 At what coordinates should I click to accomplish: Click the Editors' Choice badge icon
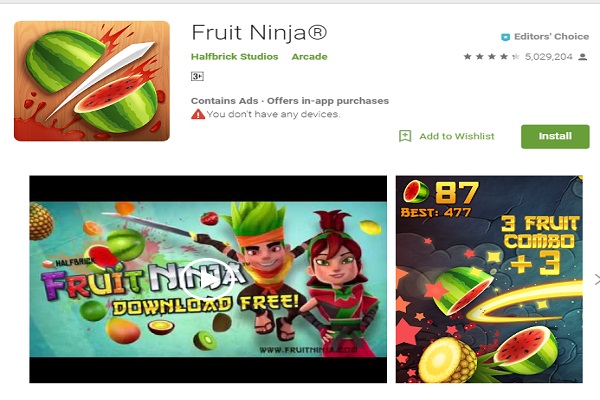click(x=505, y=37)
